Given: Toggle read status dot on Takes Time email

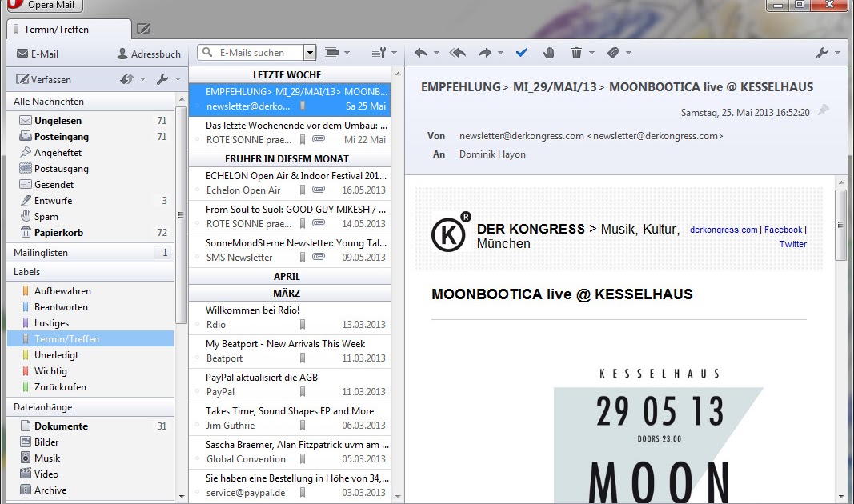Looking at the screenshot, I should click(x=198, y=425).
